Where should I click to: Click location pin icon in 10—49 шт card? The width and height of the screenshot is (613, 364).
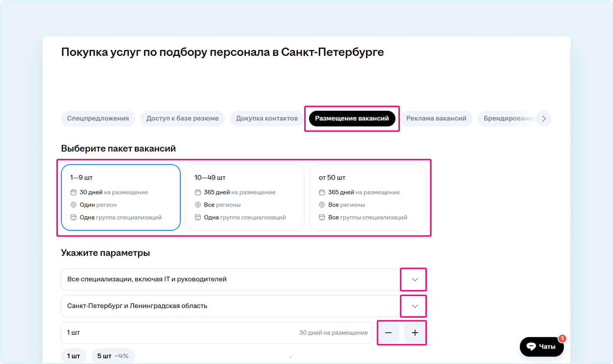[198, 205]
